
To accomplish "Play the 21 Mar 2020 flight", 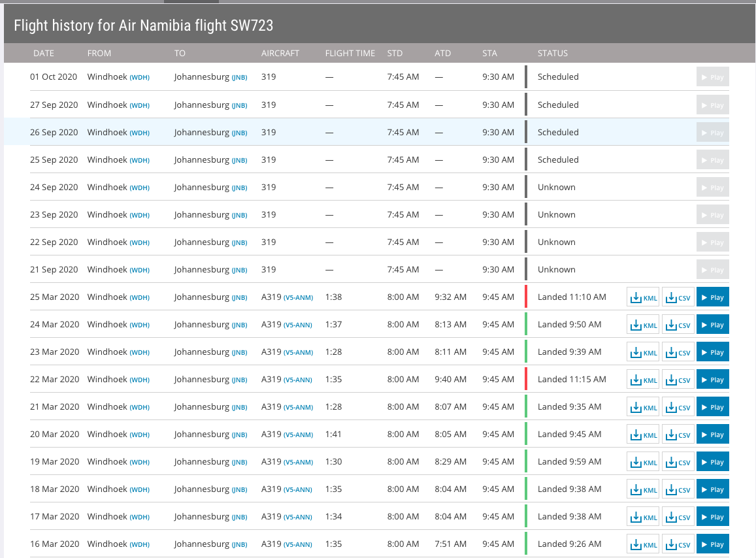I will click(713, 407).
